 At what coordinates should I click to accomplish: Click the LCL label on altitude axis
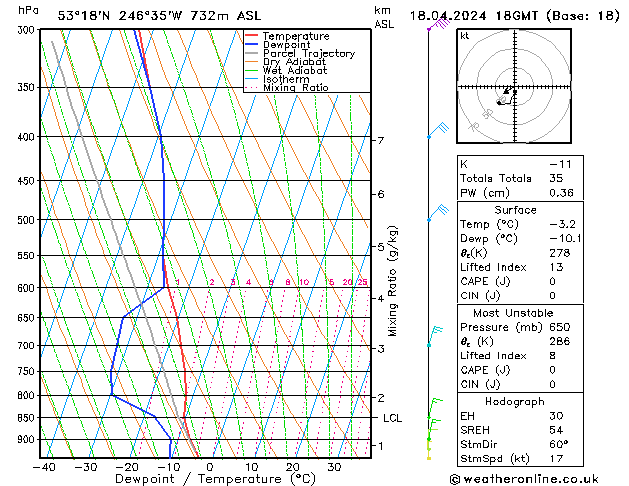[x=392, y=418]
